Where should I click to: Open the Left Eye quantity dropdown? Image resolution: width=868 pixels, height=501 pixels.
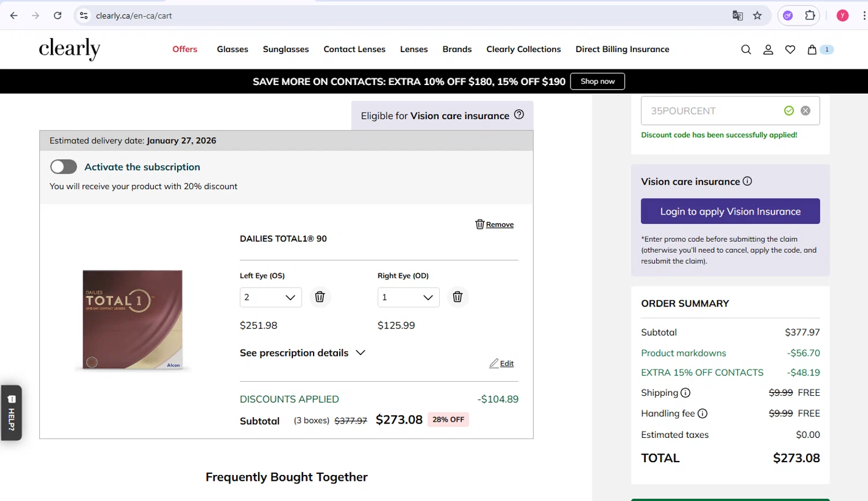click(270, 297)
